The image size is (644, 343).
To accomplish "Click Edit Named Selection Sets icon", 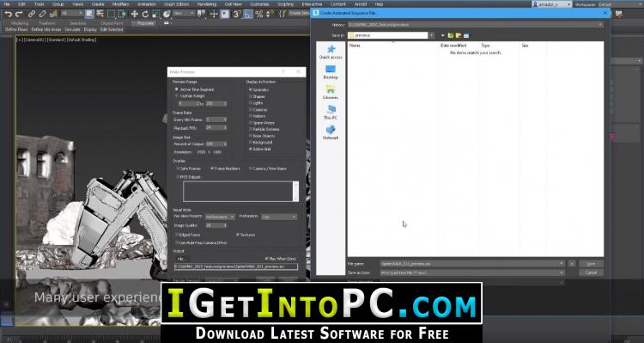I will (x=283, y=14).
